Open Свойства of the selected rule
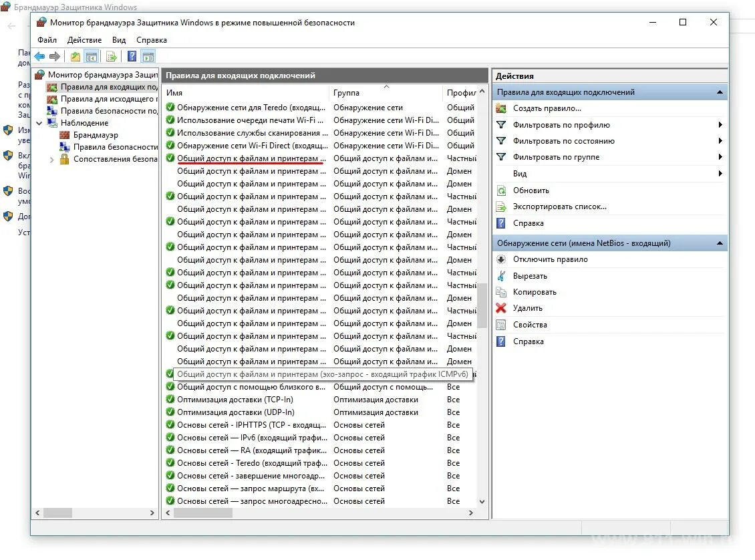Screen dimensions: 755x560 530,325
